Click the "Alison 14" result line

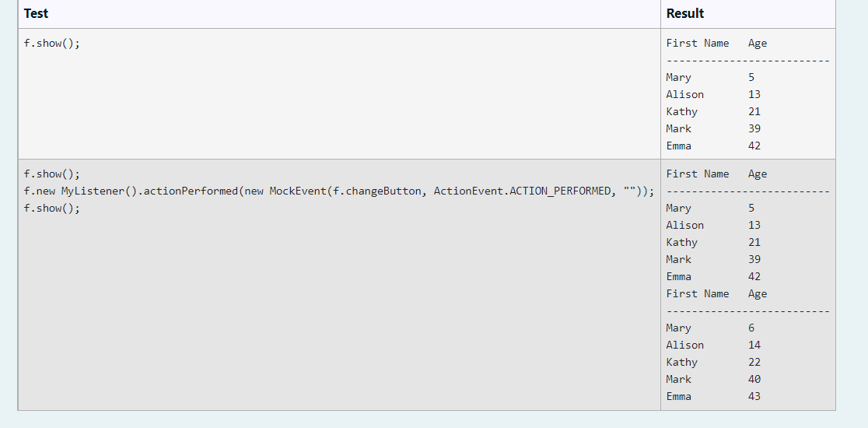(x=713, y=345)
